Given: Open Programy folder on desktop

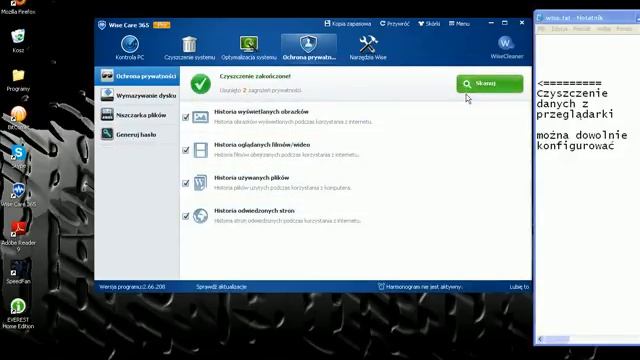Looking at the screenshot, I should click(18, 80).
